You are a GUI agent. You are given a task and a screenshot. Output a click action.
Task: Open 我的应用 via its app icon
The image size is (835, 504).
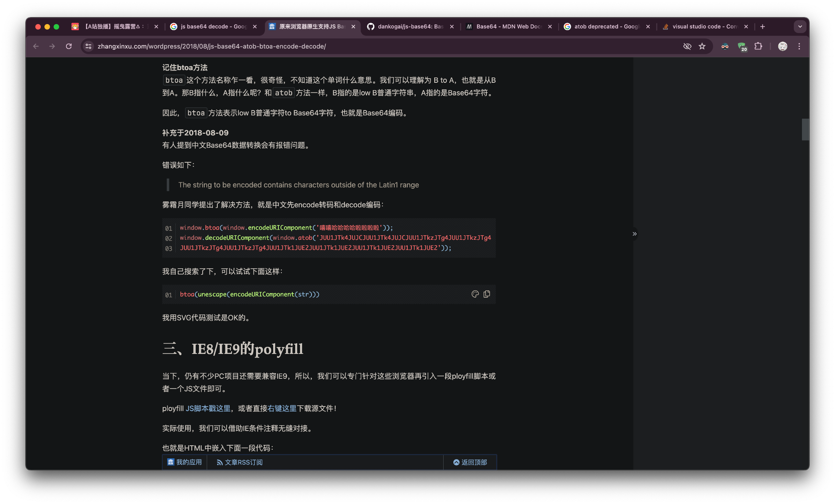pos(172,462)
